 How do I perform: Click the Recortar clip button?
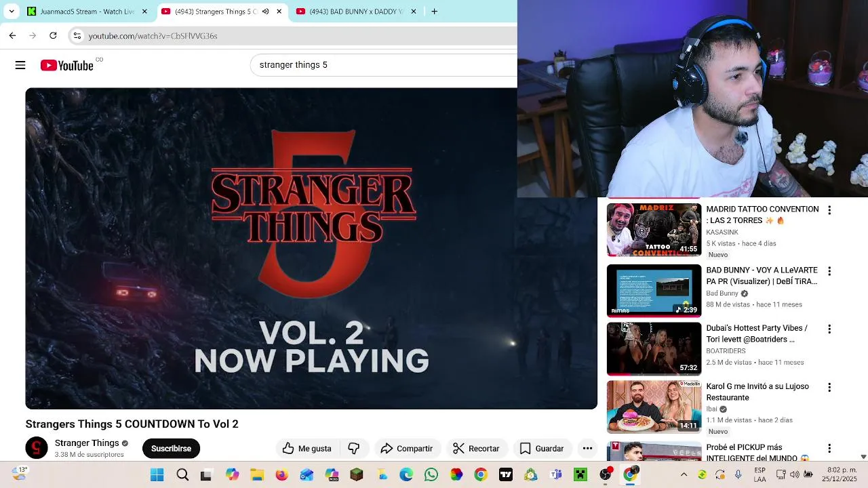pos(476,448)
